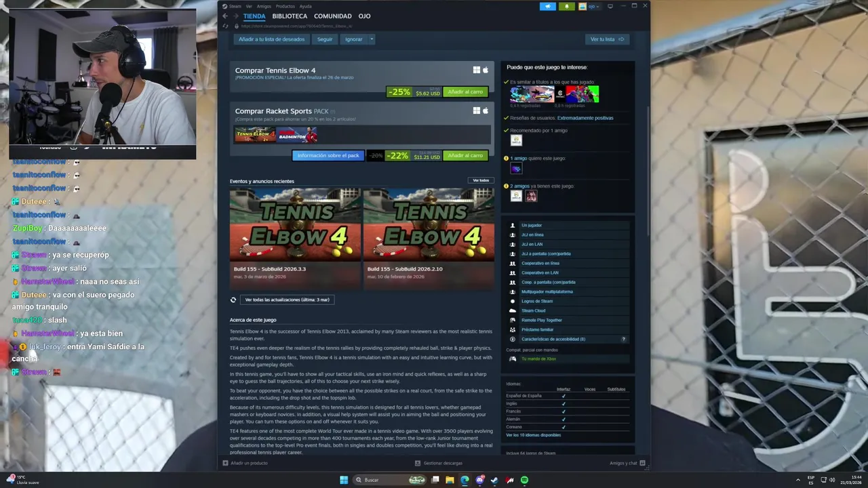
Task: Click the ESP language indicator in tray
Action: click(811, 480)
